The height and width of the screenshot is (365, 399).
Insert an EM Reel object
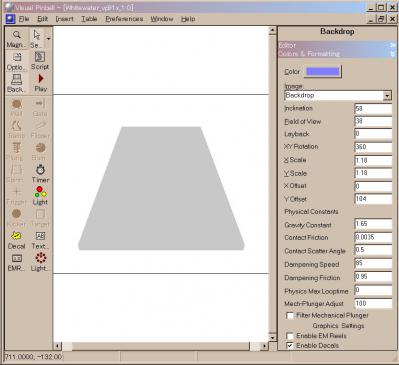[16, 262]
